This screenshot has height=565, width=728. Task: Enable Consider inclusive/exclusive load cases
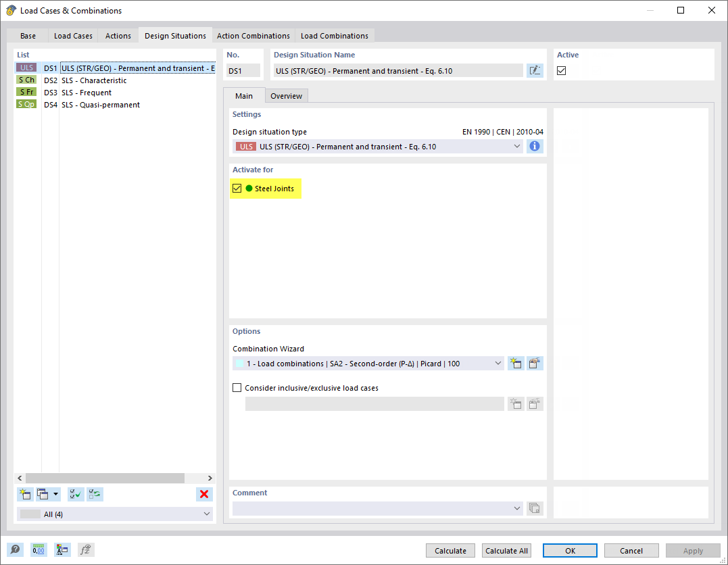(237, 388)
